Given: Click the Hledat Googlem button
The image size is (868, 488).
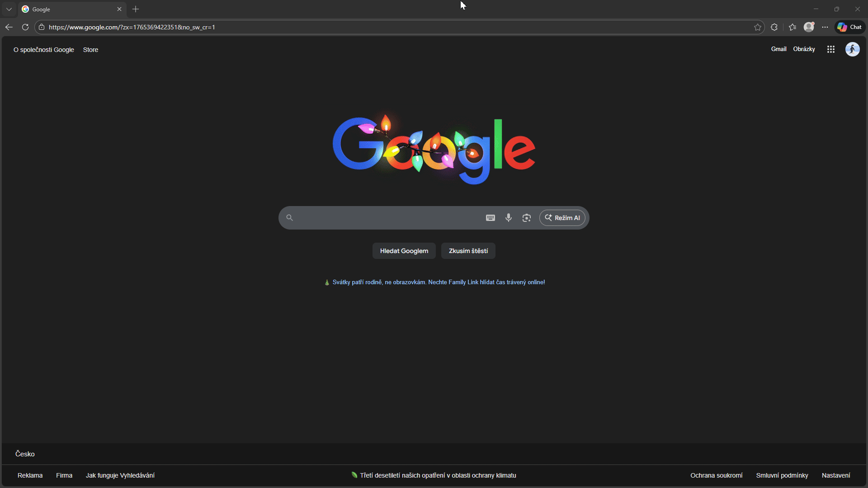Looking at the screenshot, I should click(404, 251).
